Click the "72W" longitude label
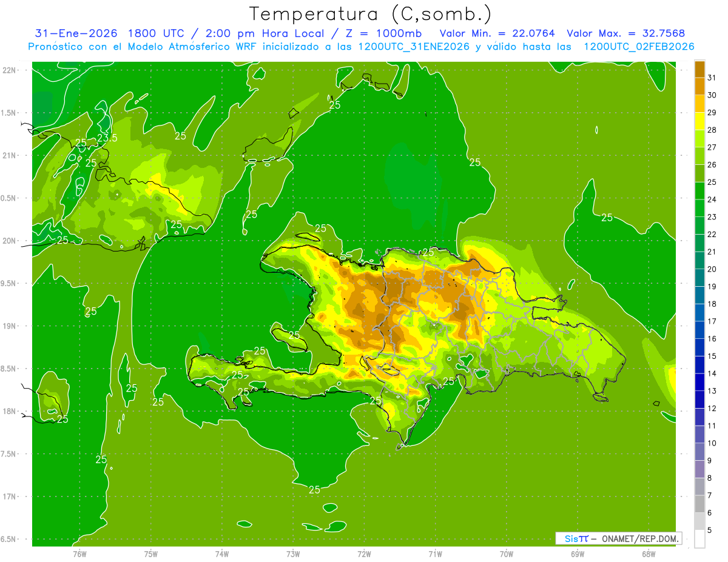Image resolution: width=728 pixels, height=562 pixels. coord(364,554)
